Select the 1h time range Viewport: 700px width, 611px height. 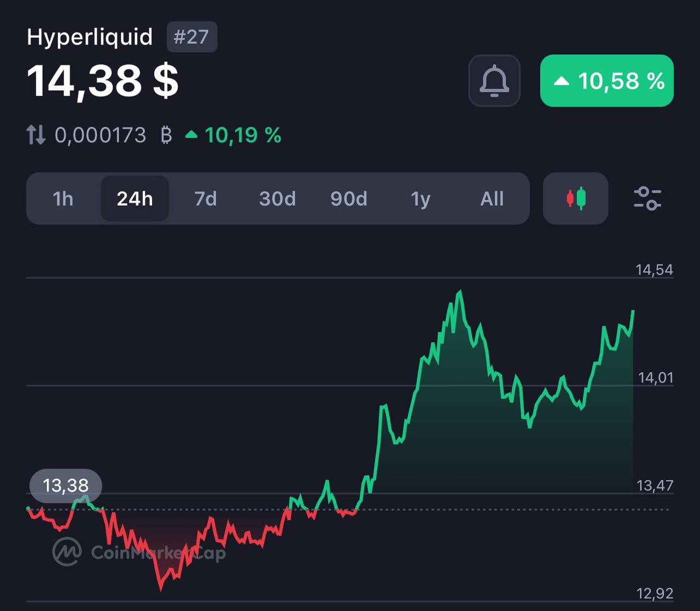point(63,199)
